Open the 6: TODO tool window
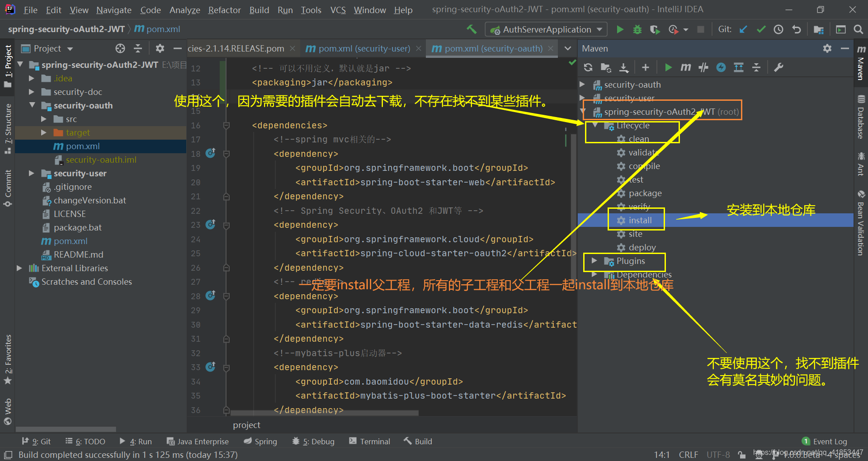 (x=85, y=442)
